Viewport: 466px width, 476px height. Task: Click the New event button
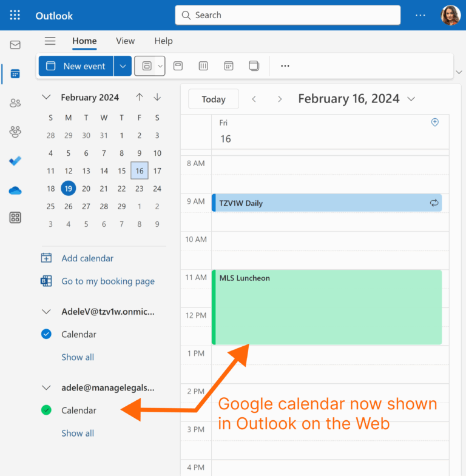[76, 66]
